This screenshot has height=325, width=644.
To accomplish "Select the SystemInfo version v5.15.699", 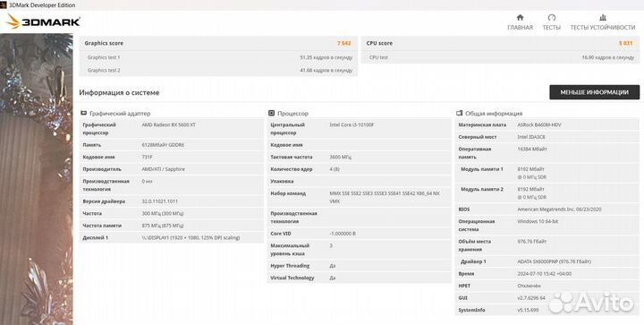I will (528, 310).
